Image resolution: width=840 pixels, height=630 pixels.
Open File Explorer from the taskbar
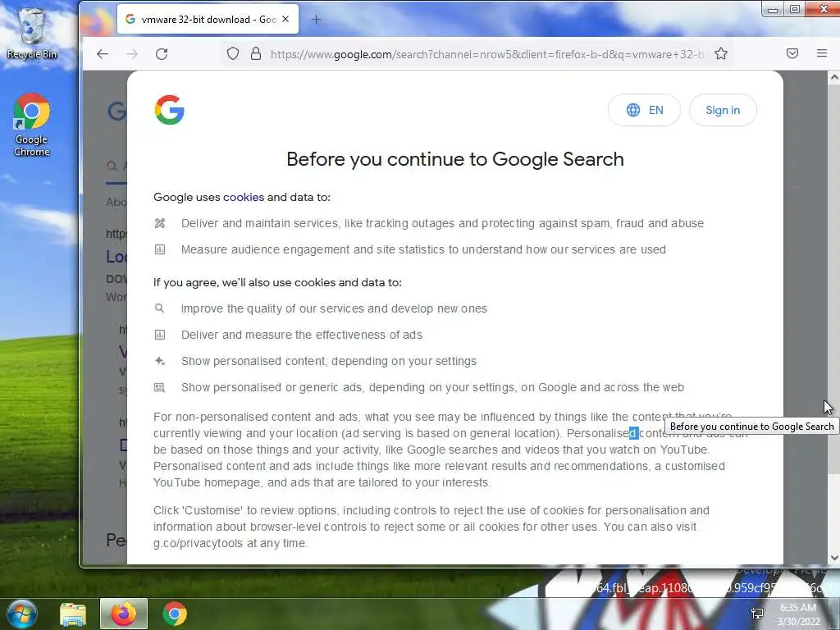pyautogui.click(x=73, y=614)
